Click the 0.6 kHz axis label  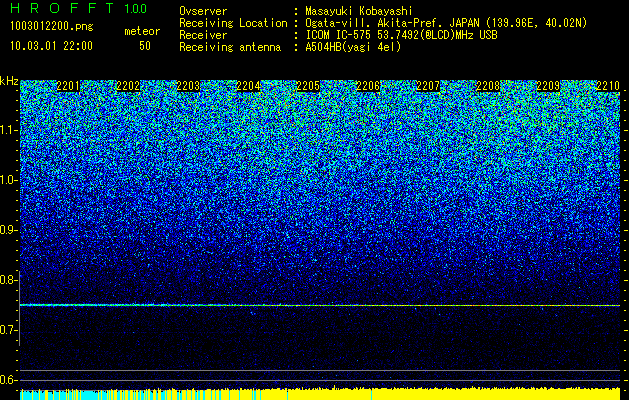[8, 380]
